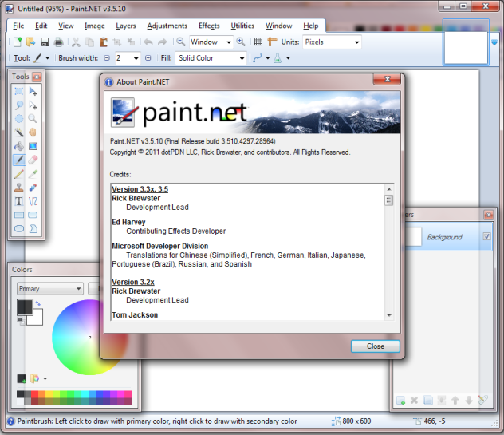Open the Primary color selector dropdown
Screen dimensions: 504x435
pyautogui.click(x=49, y=289)
